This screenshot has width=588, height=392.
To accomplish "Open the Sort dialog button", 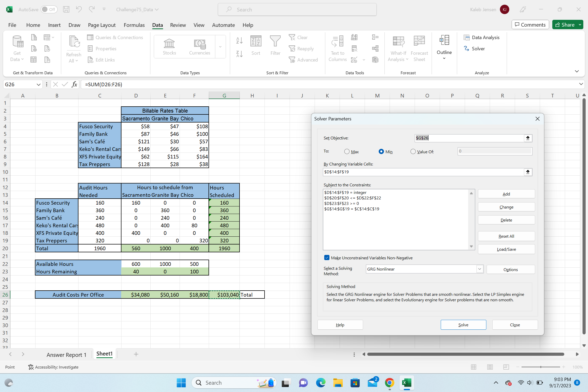I will pyautogui.click(x=256, y=46).
